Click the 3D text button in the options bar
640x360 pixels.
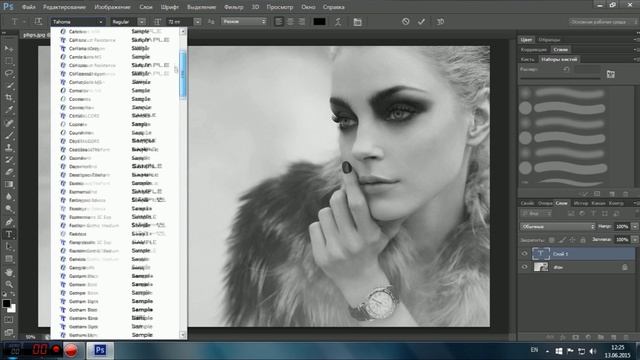pyautogui.click(x=440, y=22)
